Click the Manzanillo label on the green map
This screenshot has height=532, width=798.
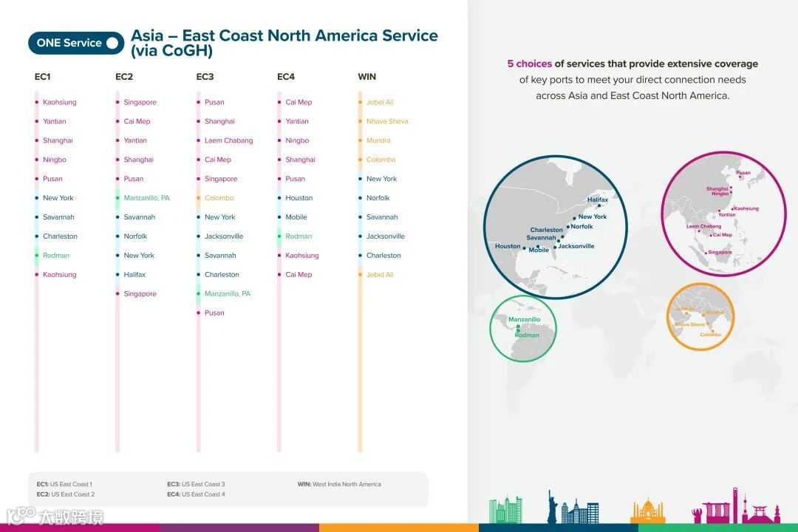(524, 319)
